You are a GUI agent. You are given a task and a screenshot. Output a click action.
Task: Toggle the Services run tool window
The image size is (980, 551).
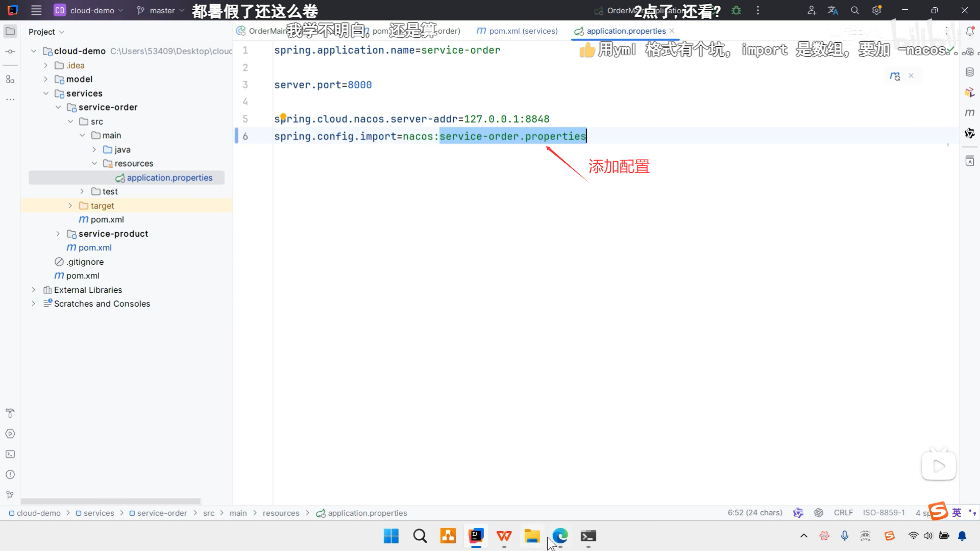tap(10, 434)
